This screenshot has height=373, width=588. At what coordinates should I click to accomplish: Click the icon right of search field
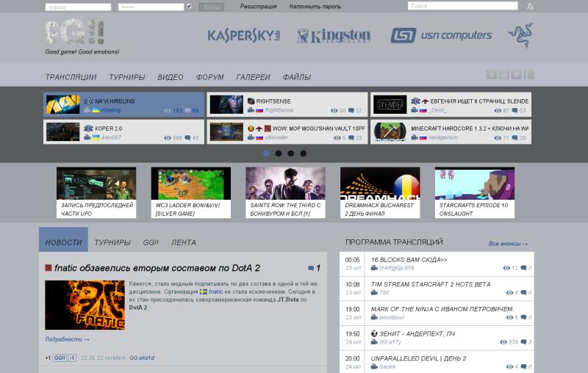pyautogui.click(x=530, y=7)
